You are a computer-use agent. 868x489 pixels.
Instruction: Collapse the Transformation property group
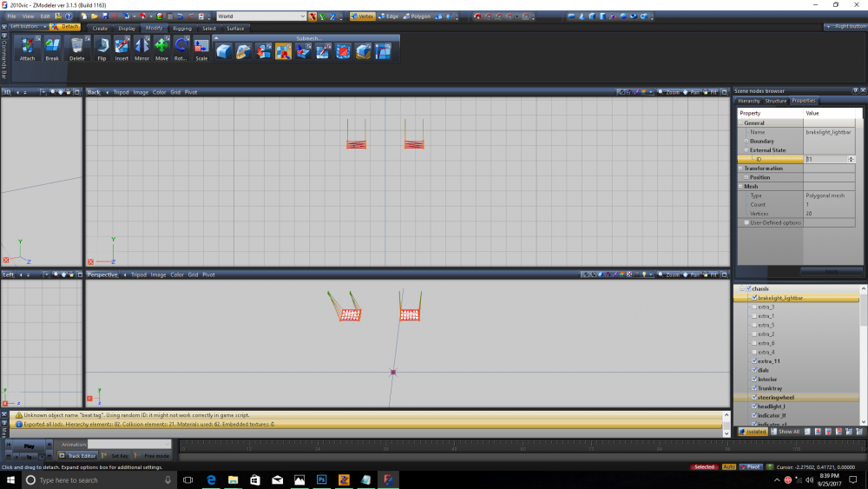pos(740,169)
